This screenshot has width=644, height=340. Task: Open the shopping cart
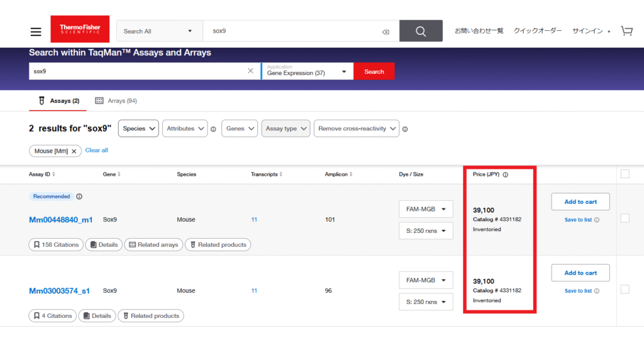(x=626, y=31)
